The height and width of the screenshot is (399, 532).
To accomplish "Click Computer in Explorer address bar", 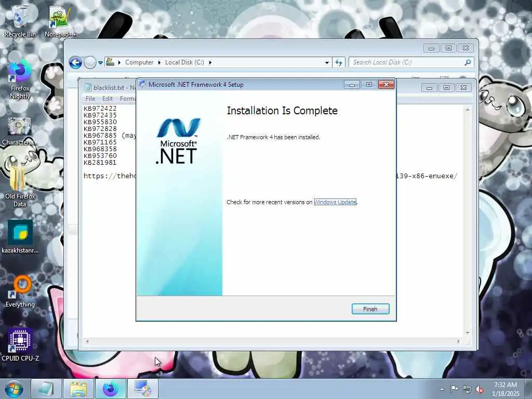I will pos(139,62).
